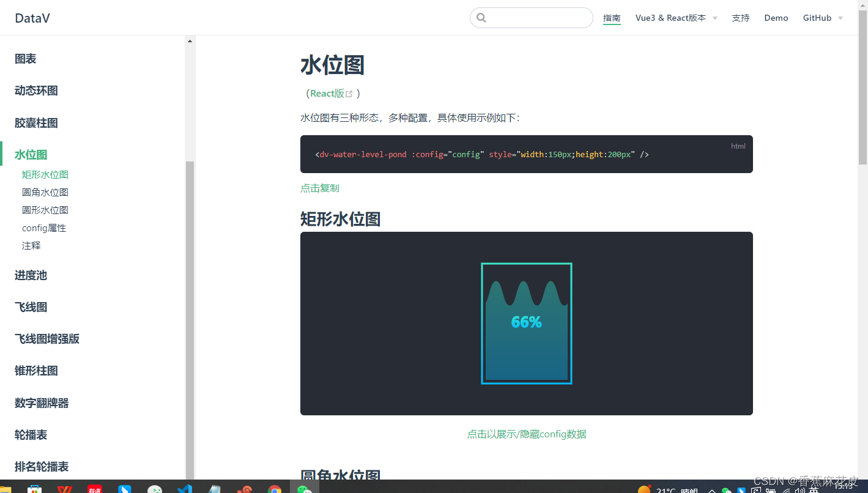Open 进度池 in the sidebar
This screenshot has height=493, width=868.
click(x=31, y=275)
